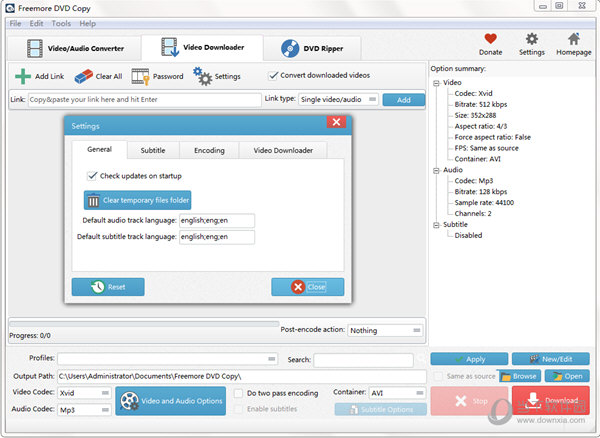Click the Freemore DVD Copy title bar icon
This screenshot has width=600, height=438.
[10, 8]
